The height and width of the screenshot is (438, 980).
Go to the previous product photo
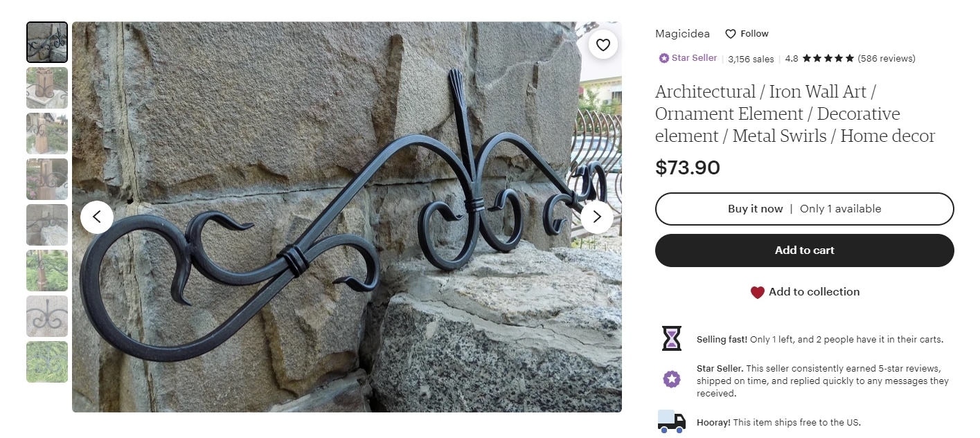[x=97, y=217]
